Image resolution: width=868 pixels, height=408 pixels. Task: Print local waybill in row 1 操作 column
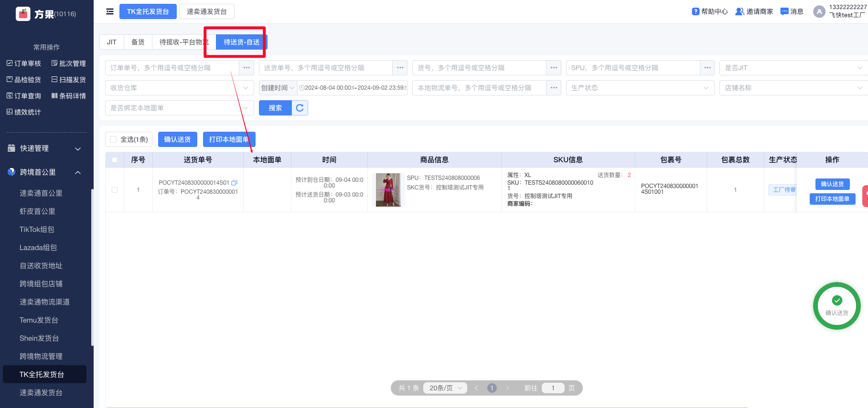click(832, 199)
